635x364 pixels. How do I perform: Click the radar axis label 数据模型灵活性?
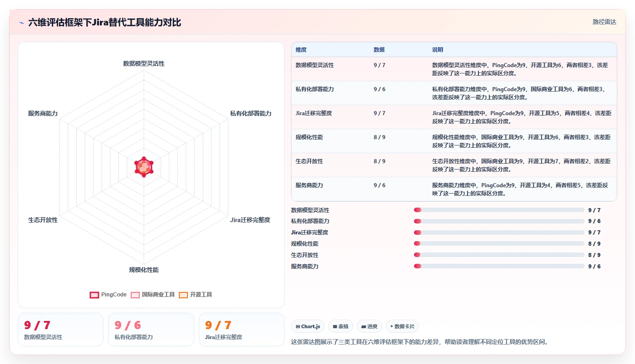pyautogui.click(x=144, y=64)
